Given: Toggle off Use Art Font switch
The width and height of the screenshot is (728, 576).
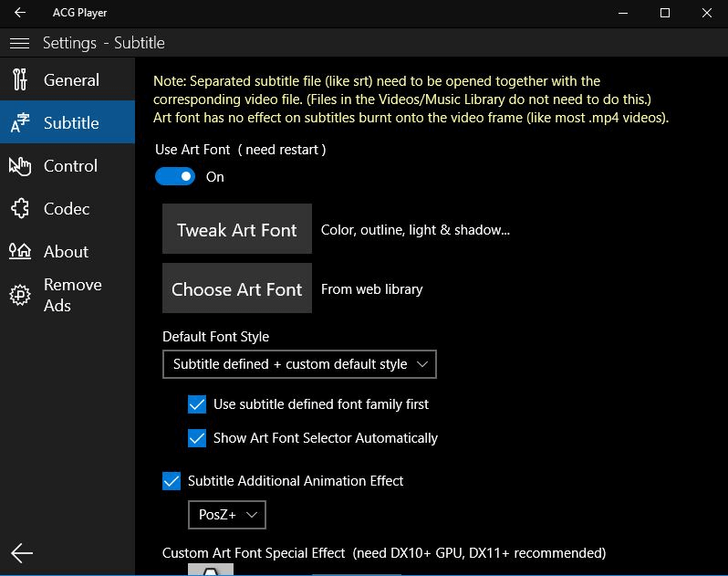Looking at the screenshot, I should tap(175, 176).
